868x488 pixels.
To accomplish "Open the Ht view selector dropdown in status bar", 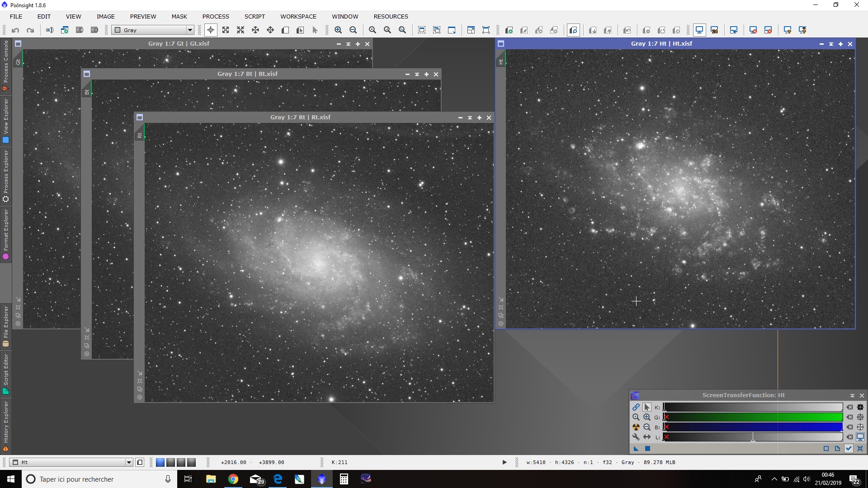I will pyautogui.click(x=71, y=462).
